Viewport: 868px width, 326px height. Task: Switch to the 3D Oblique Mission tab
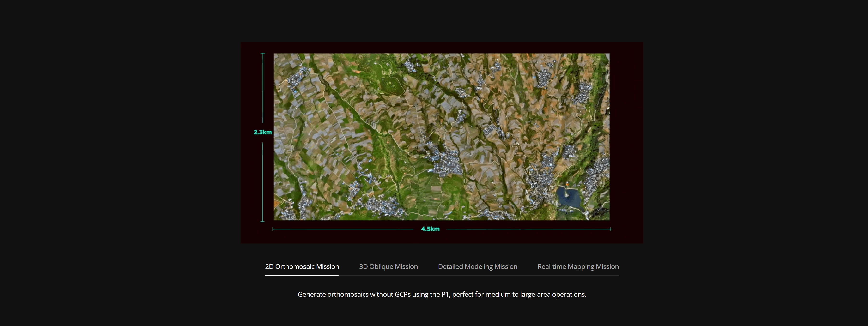(388, 266)
